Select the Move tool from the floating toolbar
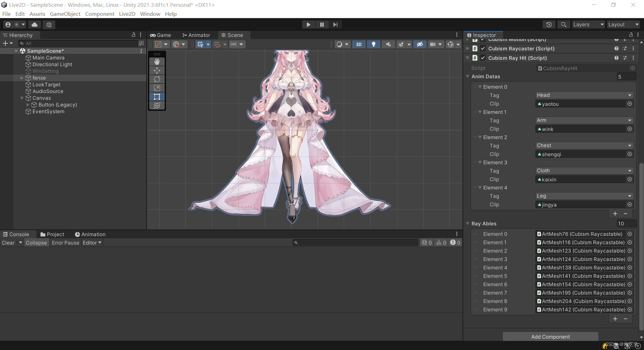 pyautogui.click(x=157, y=71)
